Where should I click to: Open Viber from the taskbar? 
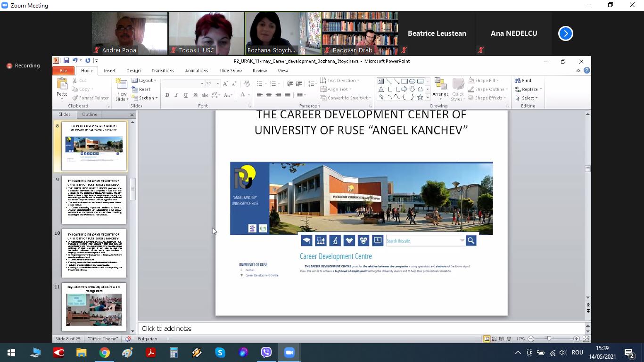pyautogui.click(x=266, y=353)
